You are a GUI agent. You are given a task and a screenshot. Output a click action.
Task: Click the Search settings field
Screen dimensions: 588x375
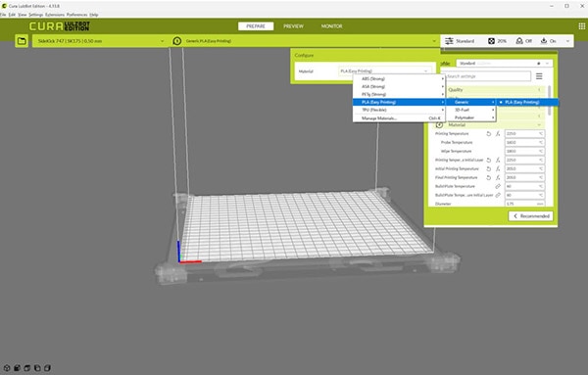(x=487, y=76)
